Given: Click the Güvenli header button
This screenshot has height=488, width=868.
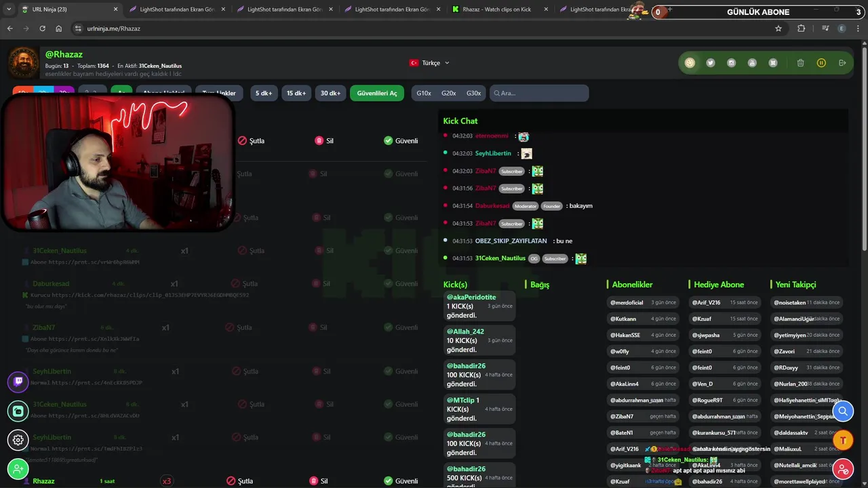Looking at the screenshot, I should pos(401,141).
